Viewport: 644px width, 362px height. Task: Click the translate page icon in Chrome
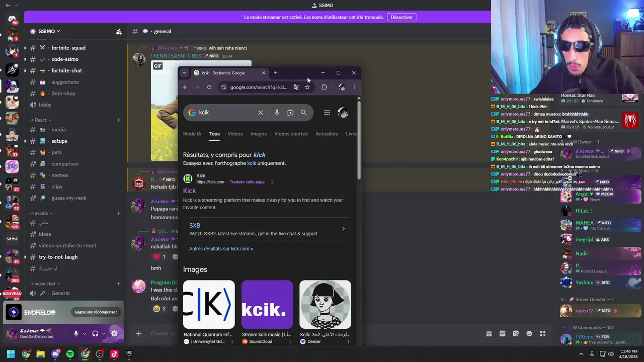pyautogui.click(x=296, y=87)
